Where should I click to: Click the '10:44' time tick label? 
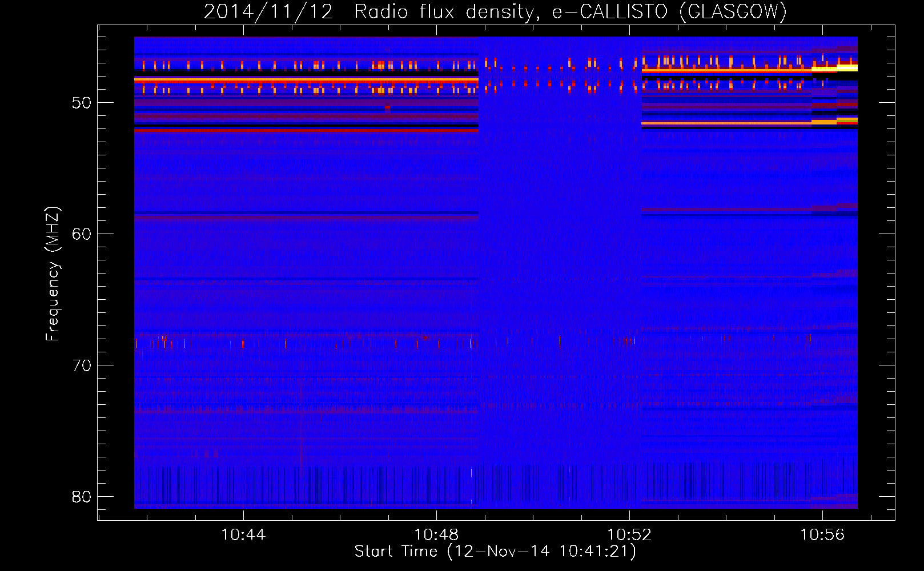(243, 535)
